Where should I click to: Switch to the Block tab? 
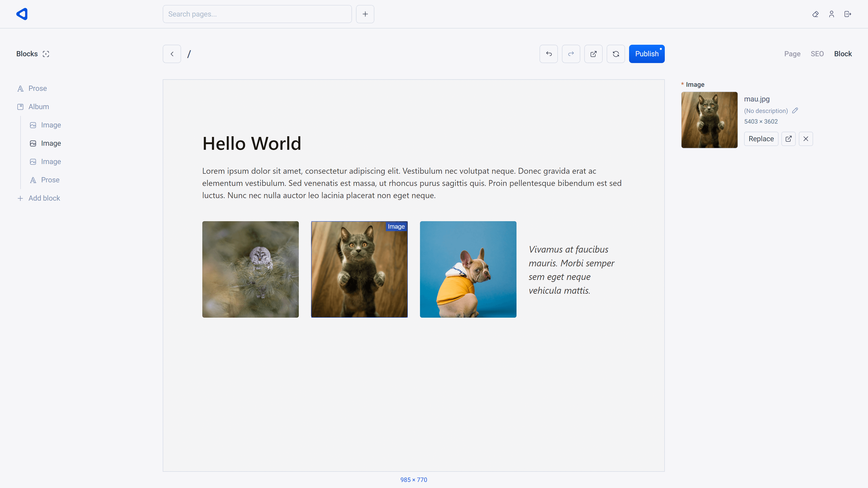pyautogui.click(x=843, y=54)
